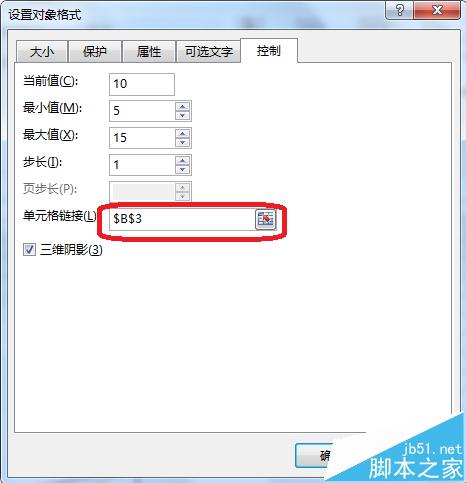Decrease the 步长 value with down arrow

click(x=182, y=169)
